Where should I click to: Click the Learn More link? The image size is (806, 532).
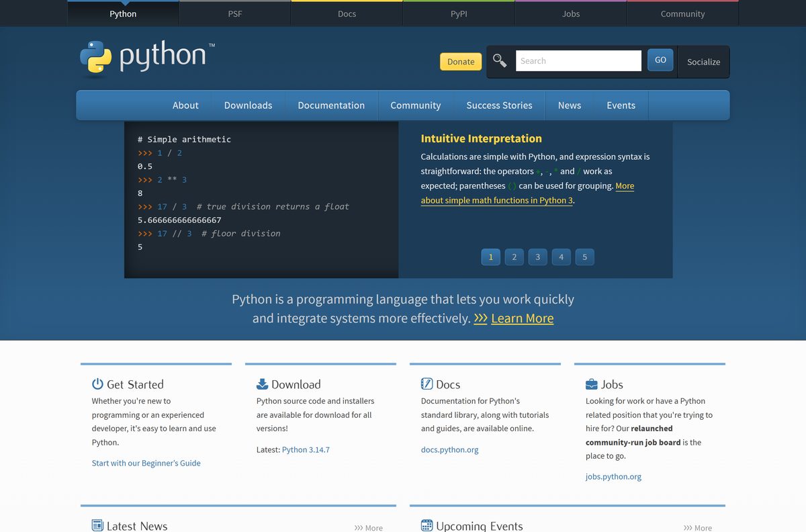point(523,318)
